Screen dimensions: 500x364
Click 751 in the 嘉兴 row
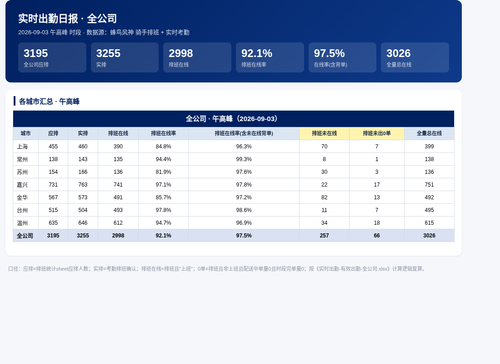[x=429, y=185]
